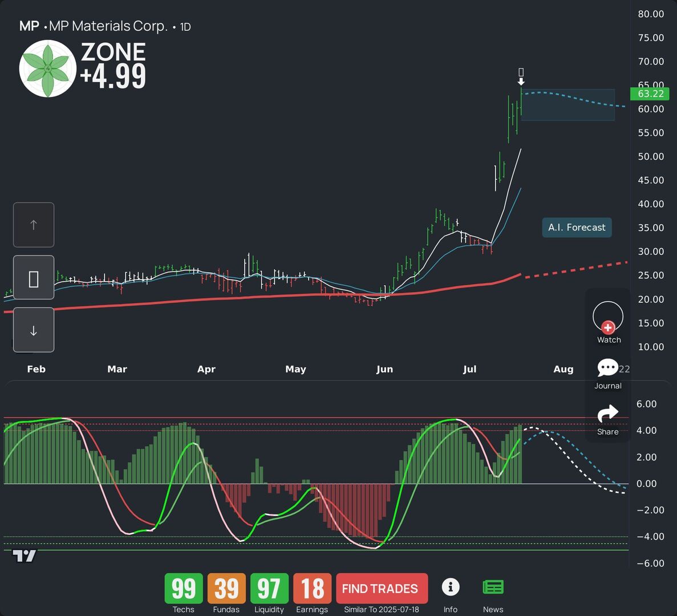This screenshot has width=677, height=616.
Task: Click the 1D timeframe label
Action: click(185, 27)
